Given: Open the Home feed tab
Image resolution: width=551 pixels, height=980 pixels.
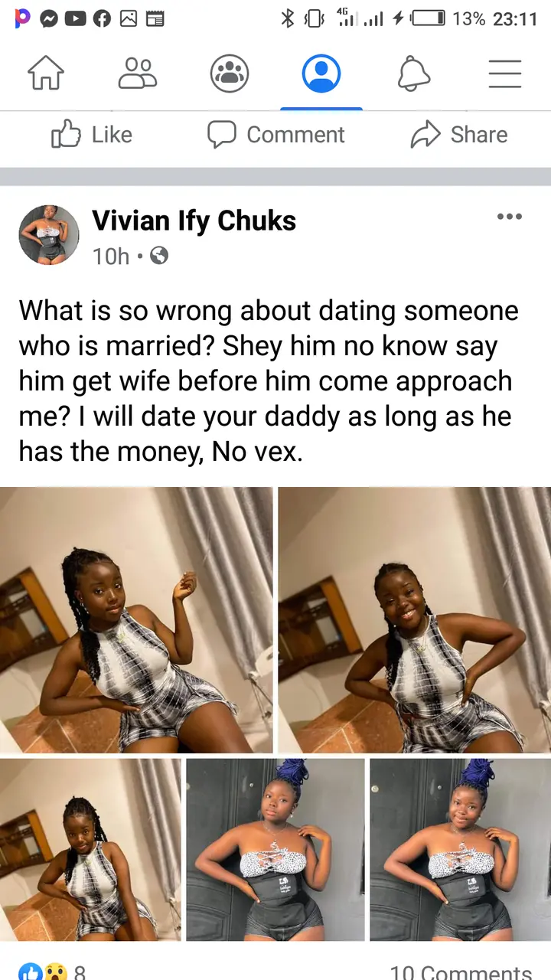Looking at the screenshot, I should point(46,74).
